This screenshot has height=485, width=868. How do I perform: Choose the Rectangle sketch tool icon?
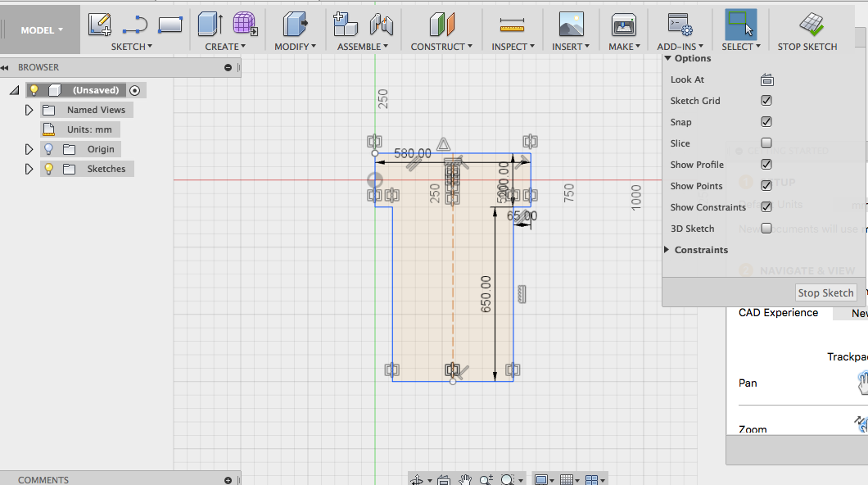(x=170, y=25)
